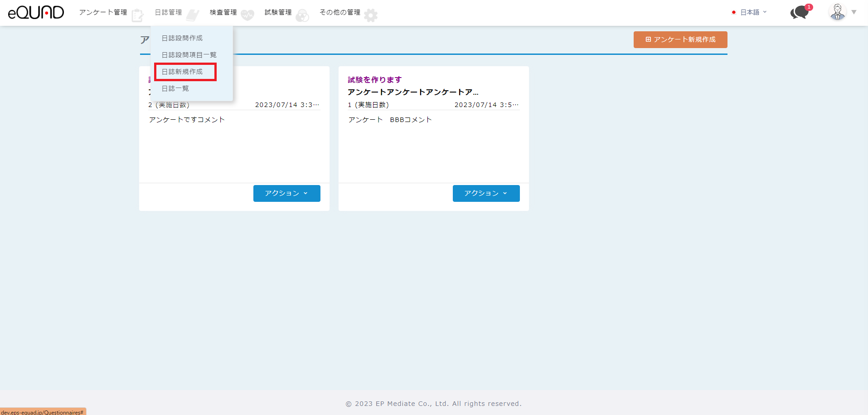The height and width of the screenshot is (415, 868).
Task: Open chat messages notification icon
Action: [x=800, y=13]
